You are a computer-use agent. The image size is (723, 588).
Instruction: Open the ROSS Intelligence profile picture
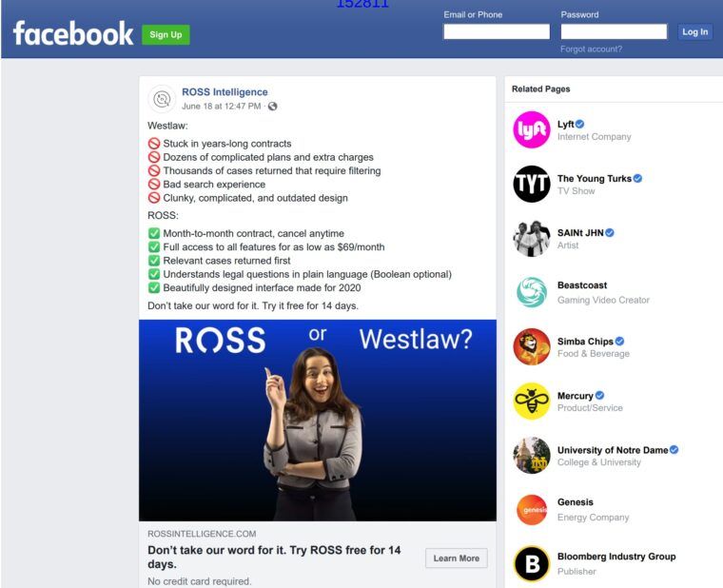[162, 99]
